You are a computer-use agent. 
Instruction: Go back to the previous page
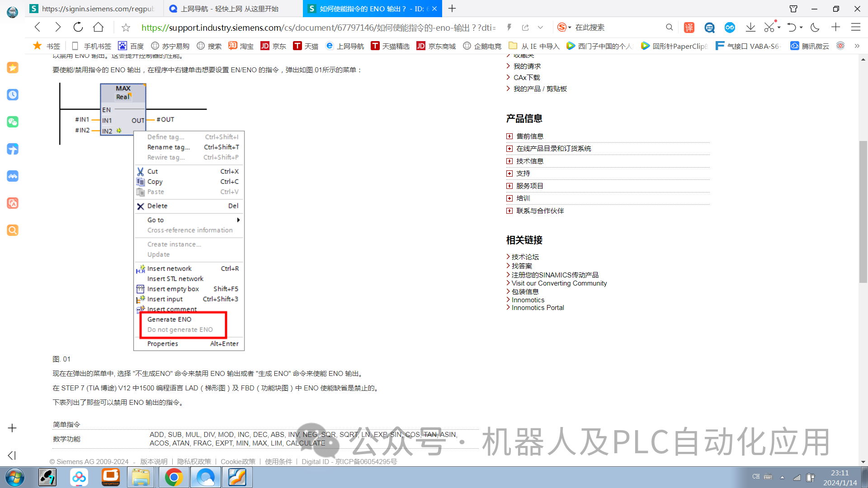click(38, 28)
